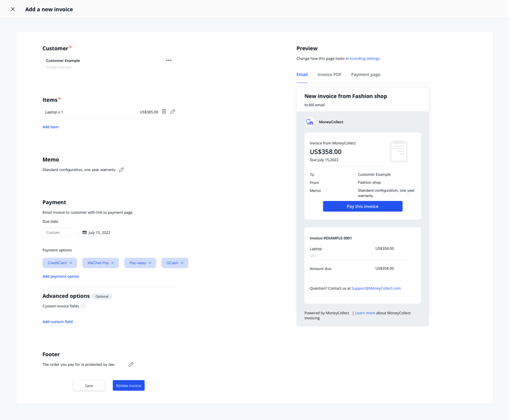This screenshot has width=510, height=420.
Task: Click the Add item link
Action: (50, 127)
